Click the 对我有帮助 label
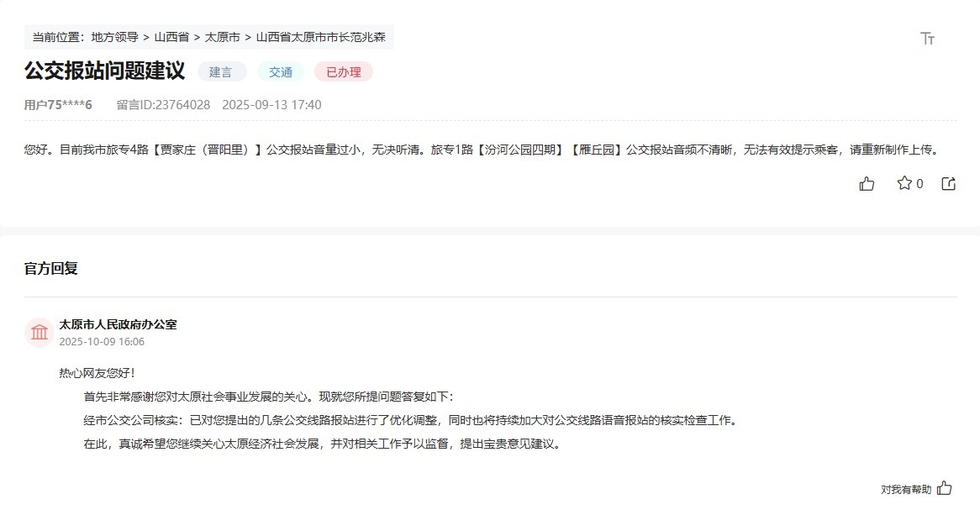Image resolution: width=980 pixels, height=531 pixels. [906, 490]
